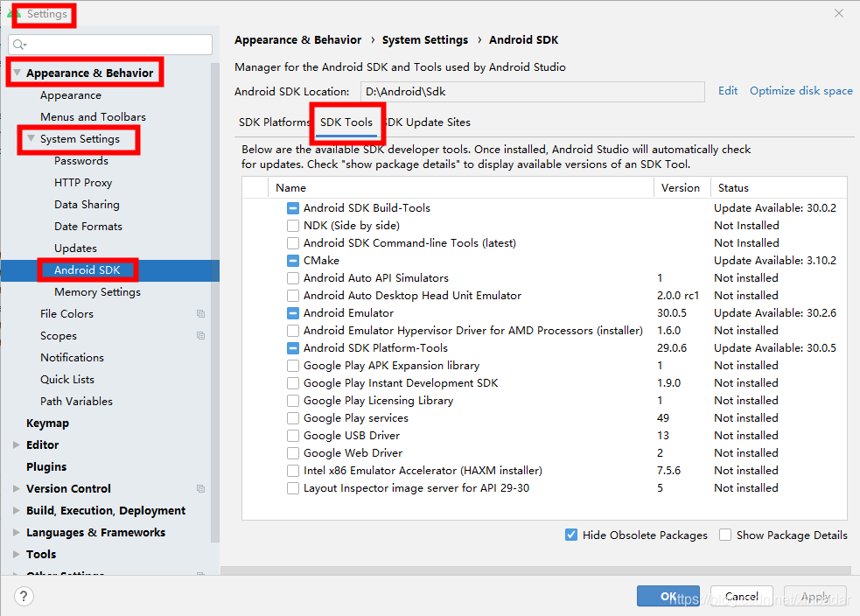Click the project-level icon next to Scopes
Screen dimensions: 860x616
tap(200, 336)
